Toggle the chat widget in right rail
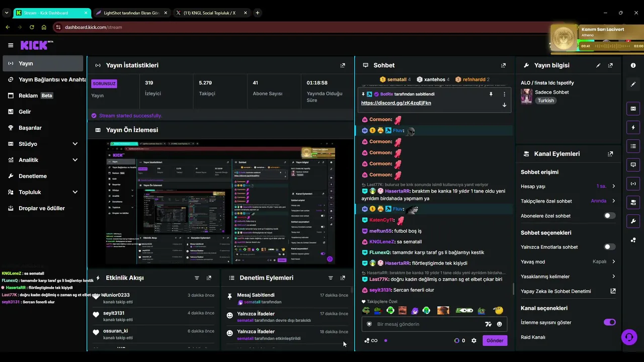644x362 pixels. click(633, 164)
